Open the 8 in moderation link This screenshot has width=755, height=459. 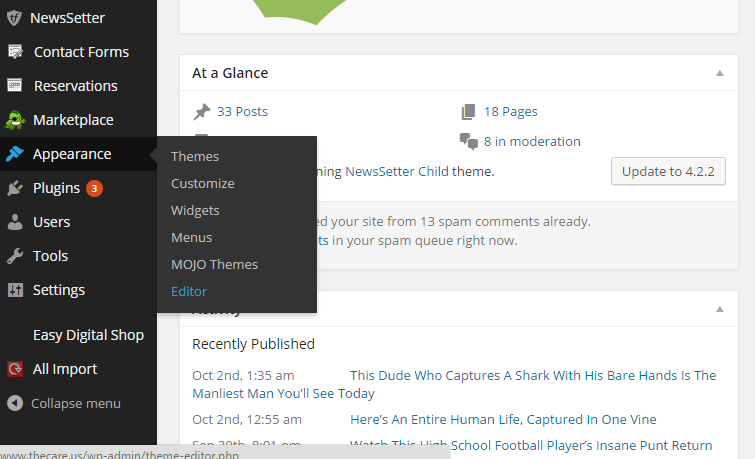[532, 142]
